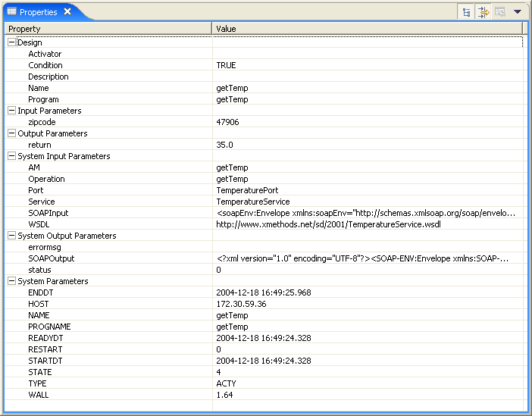Collapse the System Input Parameters category
The height and width of the screenshot is (416, 532).
(11, 156)
